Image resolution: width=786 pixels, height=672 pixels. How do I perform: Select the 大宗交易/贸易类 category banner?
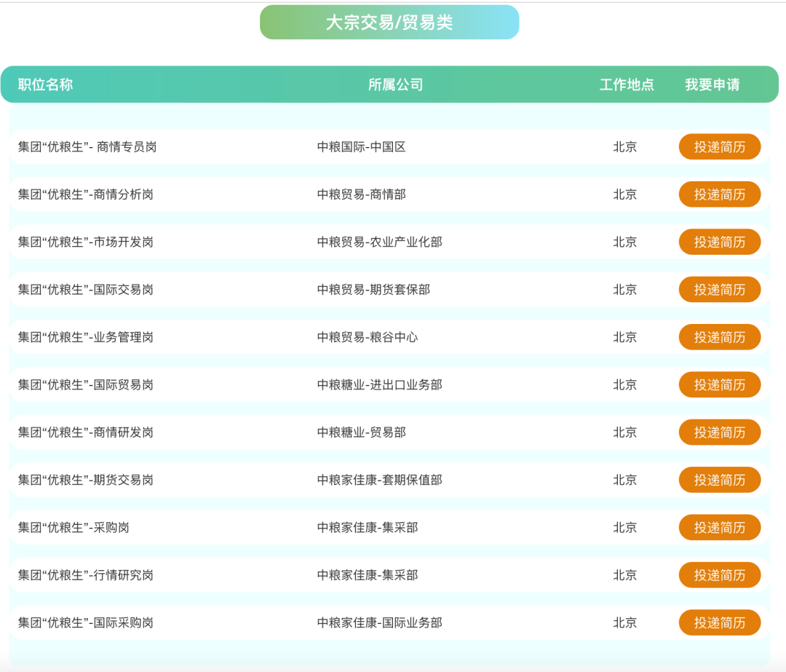click(x=389, y=23)
